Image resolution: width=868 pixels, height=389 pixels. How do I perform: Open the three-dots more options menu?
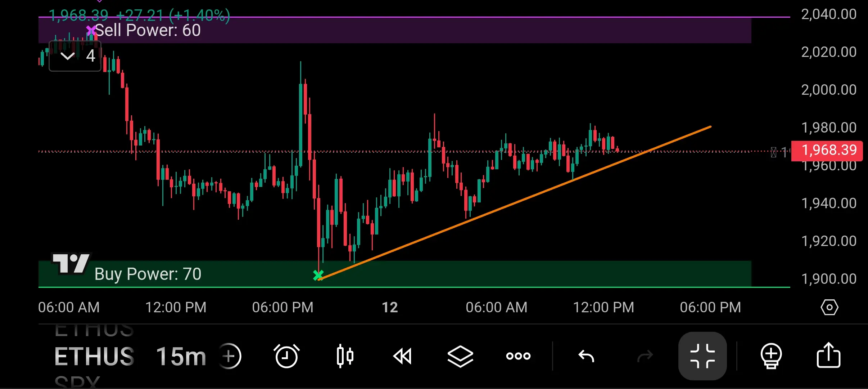tap(518, 356)
